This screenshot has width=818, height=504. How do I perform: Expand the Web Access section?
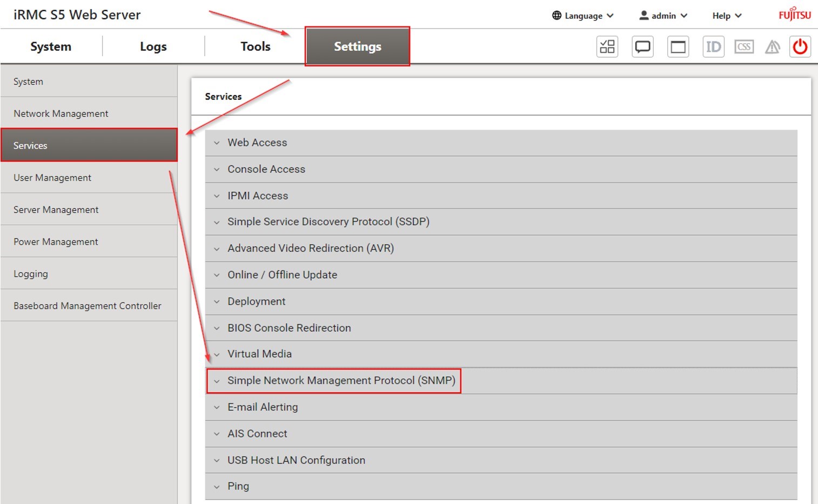(257, 143)
